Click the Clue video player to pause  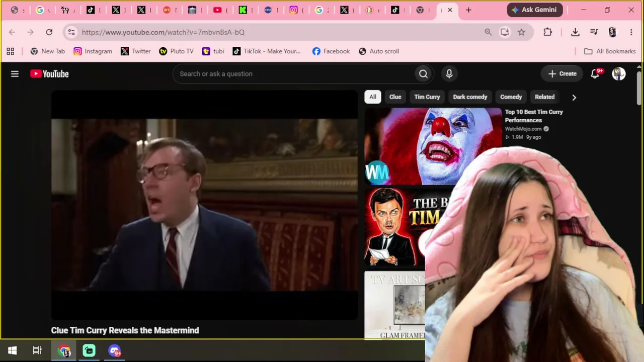click(x=204, y=205)
